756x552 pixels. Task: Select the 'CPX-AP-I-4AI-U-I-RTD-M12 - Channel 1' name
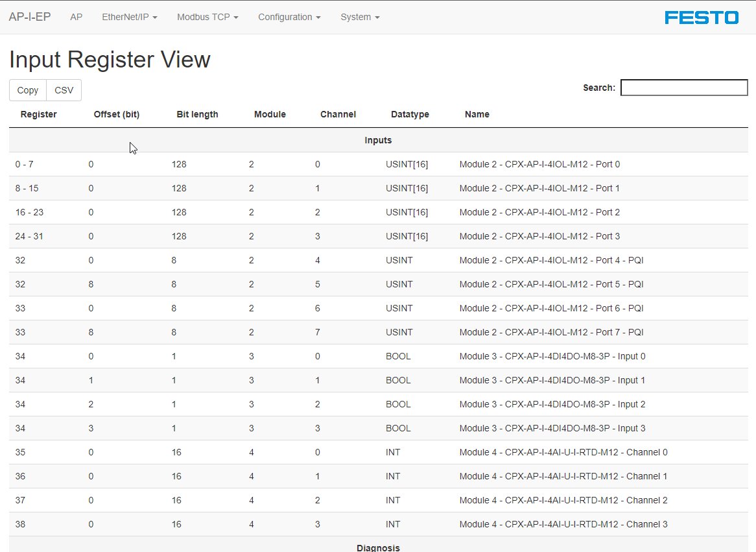click(x=563, y=476)
